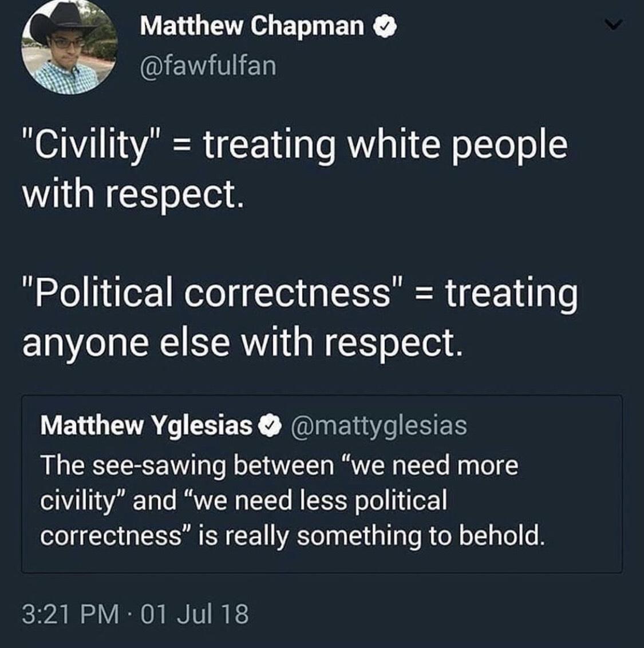Click Matthew Chapman's verified badge
The image size is (644, 648).
[384, 26]
